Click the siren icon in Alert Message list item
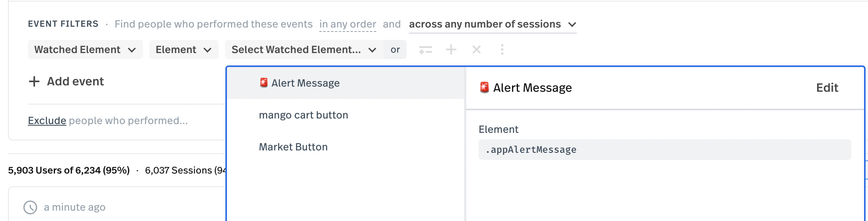The width and height of the screenshot is (868, 221). click(x=264, y=83)
